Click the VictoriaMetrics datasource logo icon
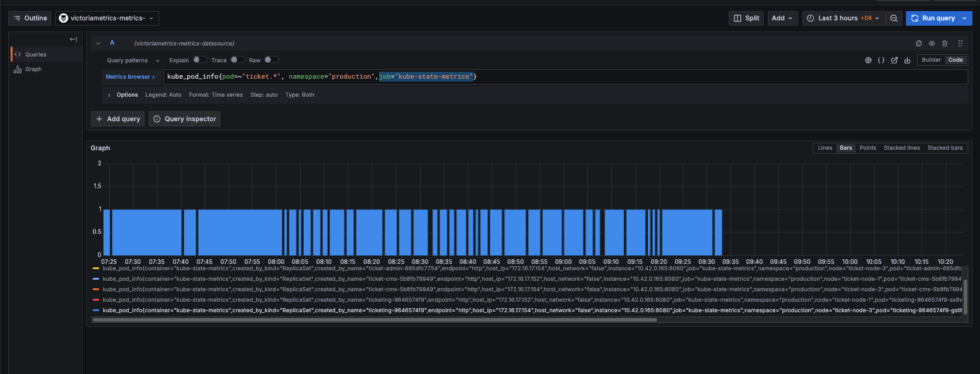The width and height of the screenshot is (980, 374). 64,18
